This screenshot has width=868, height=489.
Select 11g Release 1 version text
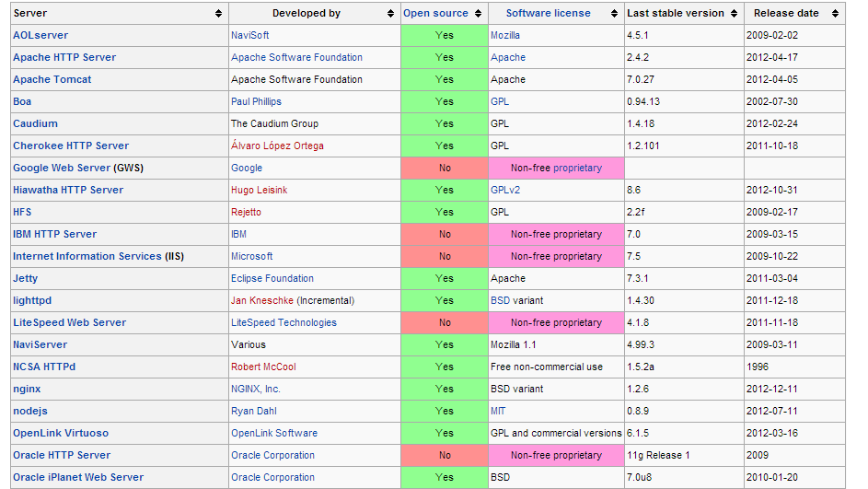tap(658, 455)
